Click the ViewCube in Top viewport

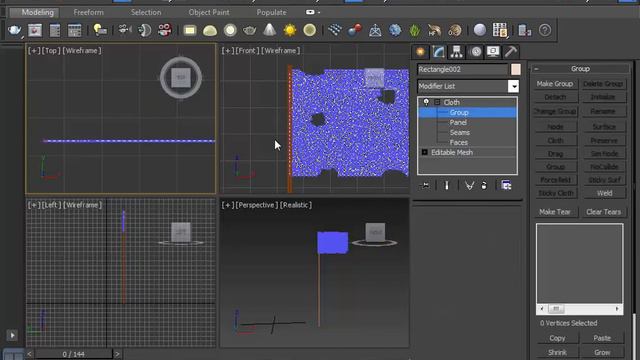(x=181, y=78)
